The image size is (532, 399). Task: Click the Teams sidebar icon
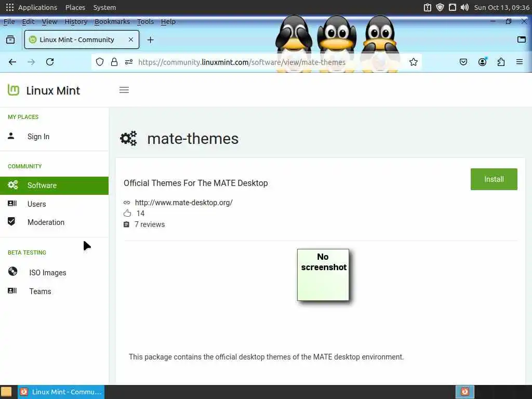(12, 291)
